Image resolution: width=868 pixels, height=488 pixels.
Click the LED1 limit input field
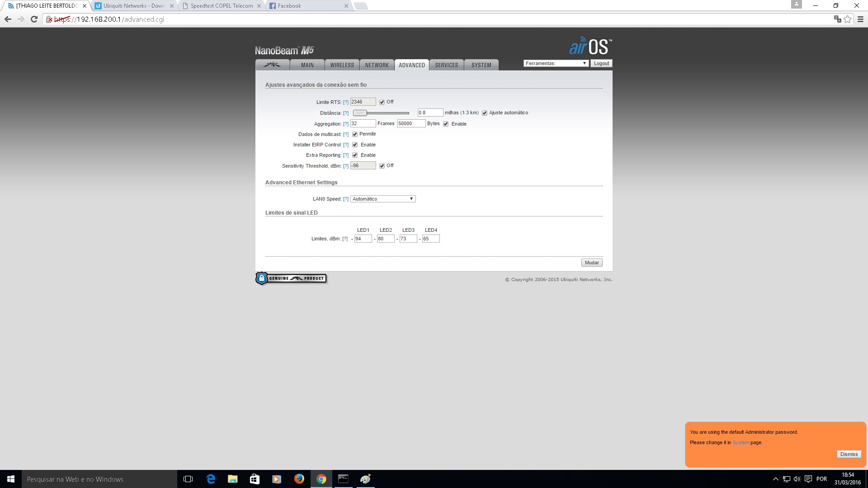click(363, 239)
